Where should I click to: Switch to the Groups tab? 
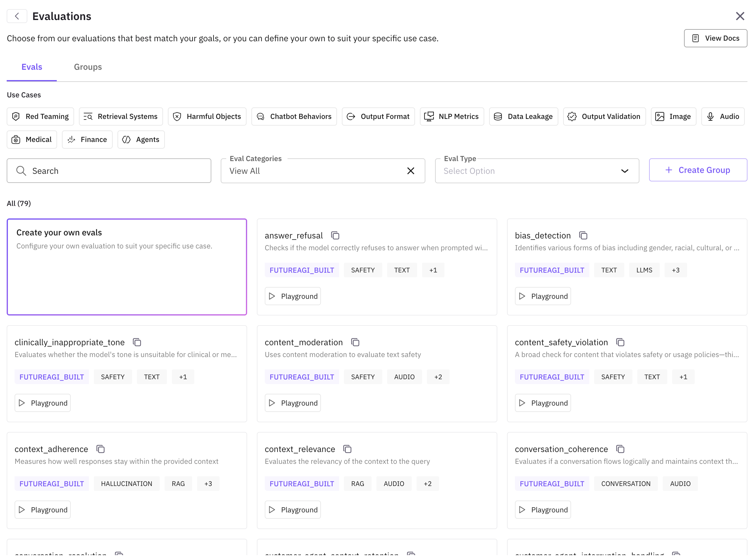tap(88, 67)
